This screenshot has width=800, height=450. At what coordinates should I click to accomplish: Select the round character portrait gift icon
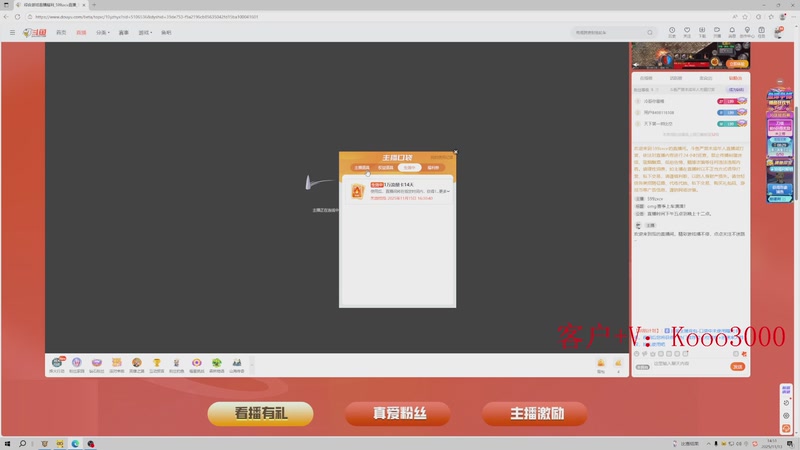pyautogui.click(x=137, y=363)
